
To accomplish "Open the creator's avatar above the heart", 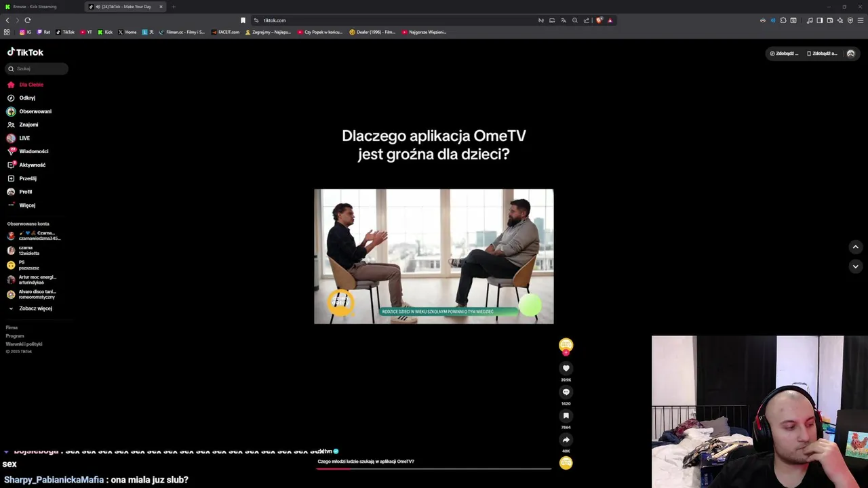I will pyautogui.click(x=566, y=345).
